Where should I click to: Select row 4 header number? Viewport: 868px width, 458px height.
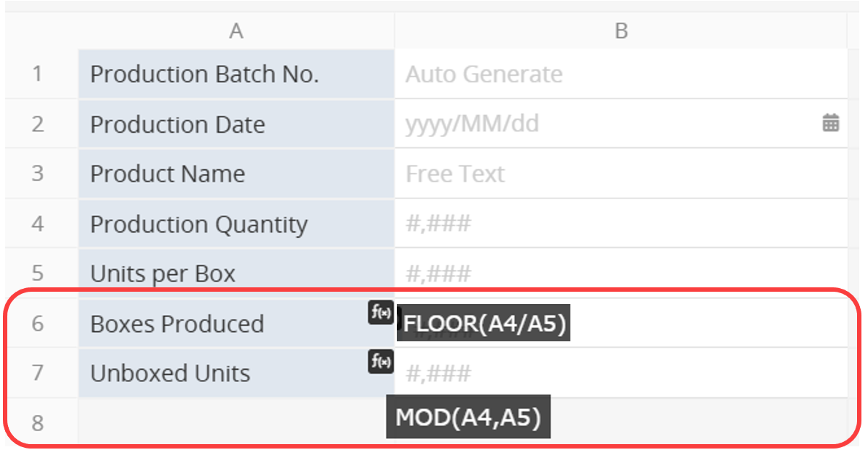pos(37,223)
